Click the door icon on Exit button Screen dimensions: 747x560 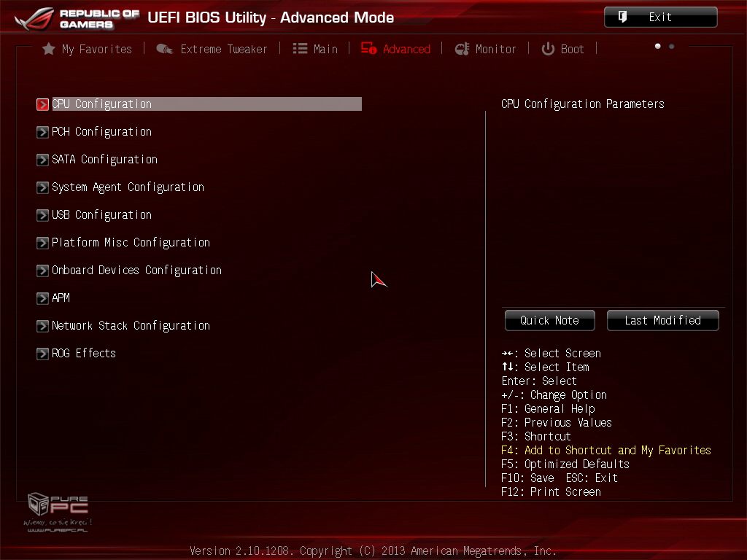point(622,17)
